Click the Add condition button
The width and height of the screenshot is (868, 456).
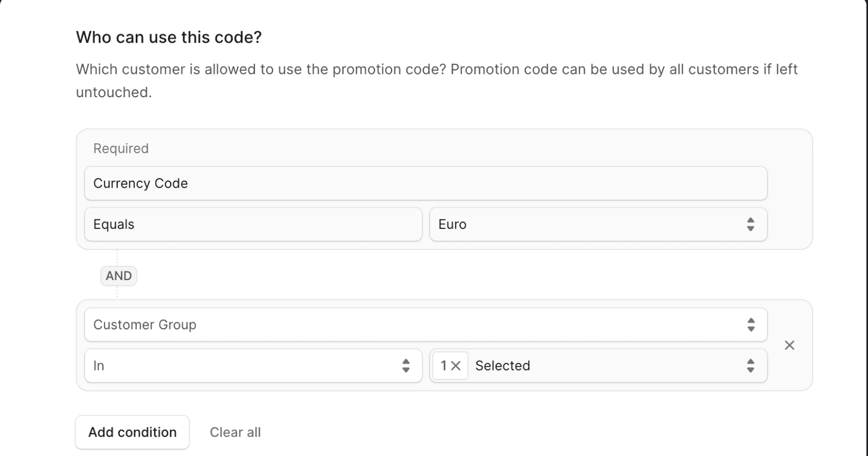click(132, 432)
